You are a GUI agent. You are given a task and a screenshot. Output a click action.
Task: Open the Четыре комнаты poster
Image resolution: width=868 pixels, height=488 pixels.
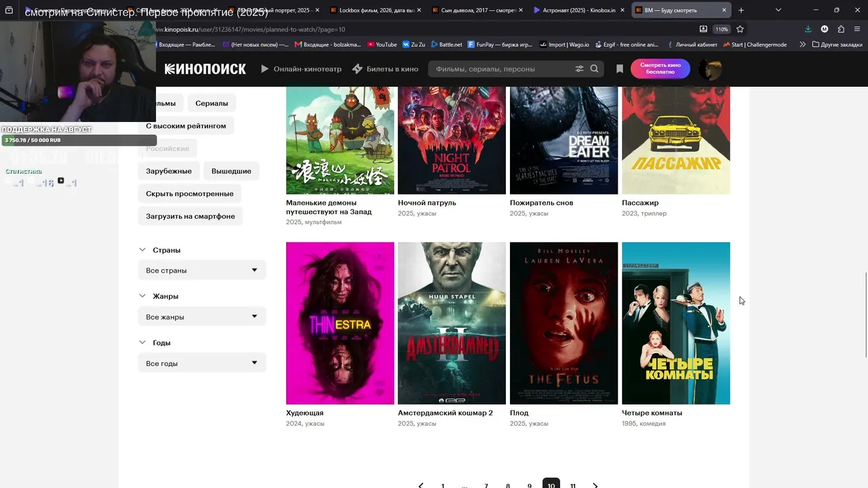[x=676, y=323]
